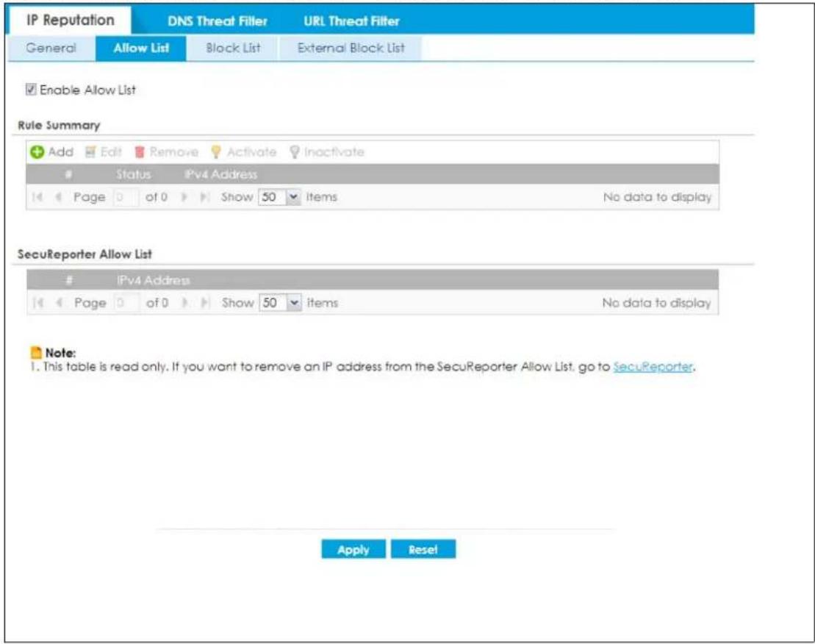Select the Allow List sub-tab
Screen dimensions: 815x644
coord(141,48)
